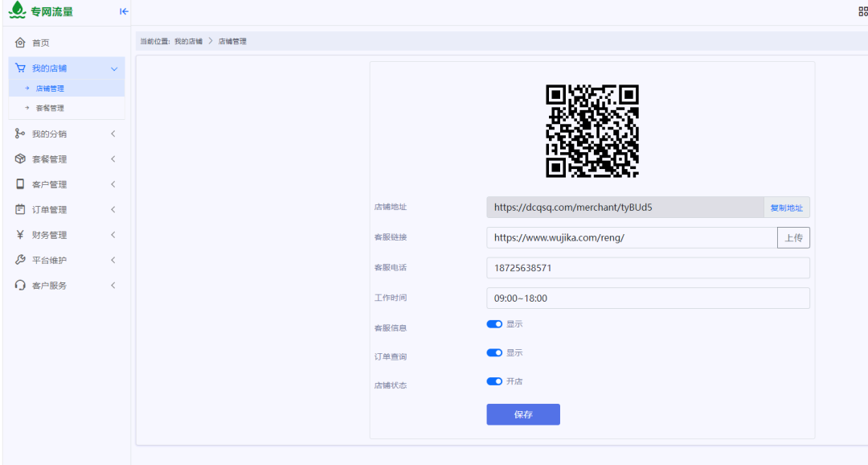Viewport: 868px width, 465px height.
Task: Click the 上传 upload button
Action: (x=793, y=238)
